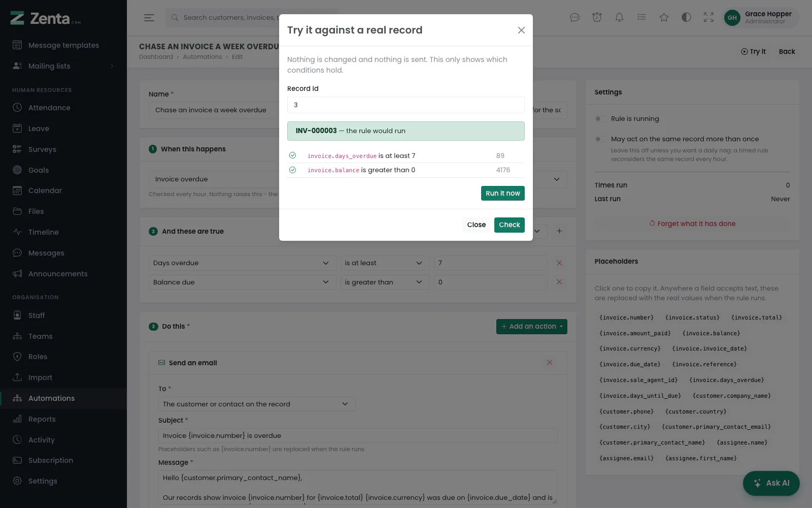The width and height of the screenshot is (812, 508).
Task: Copy the {customer.company_name} placeholder
Action: click(731, 396)
